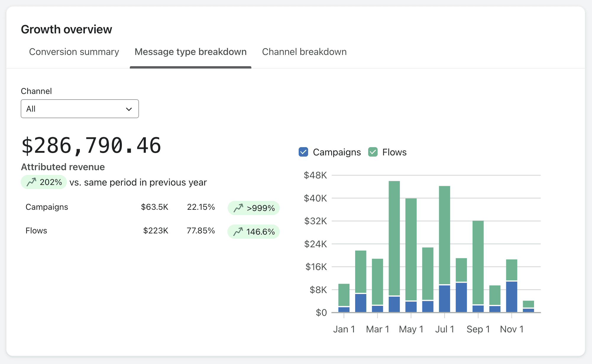This screenshot has width=592, height=364.
Task: Click the blue campaigns bar above Jul 1
Action: point(444,298)
